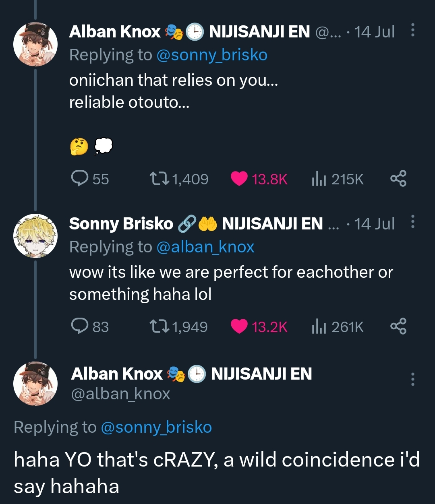This screenshot has width=435, height=504.
Task: Reply to Alban's oniichan tweet
Action: pyautogui.click(x=79, y=178)
